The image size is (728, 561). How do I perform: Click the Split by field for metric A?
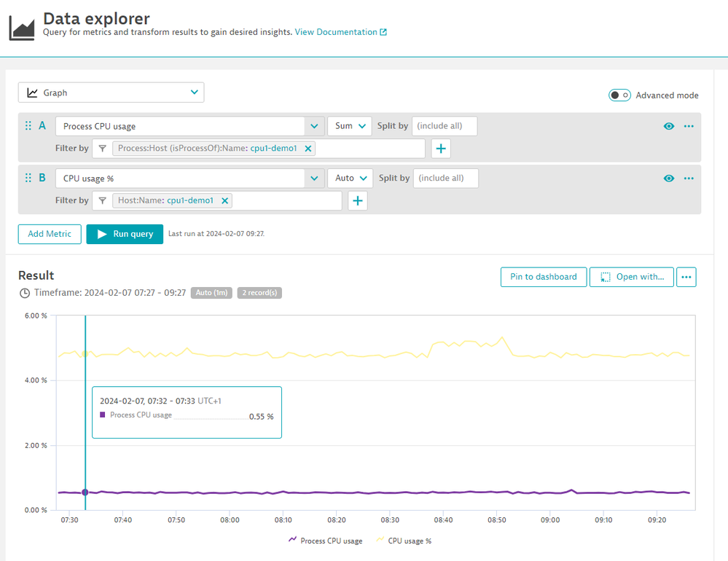point(445,126)
